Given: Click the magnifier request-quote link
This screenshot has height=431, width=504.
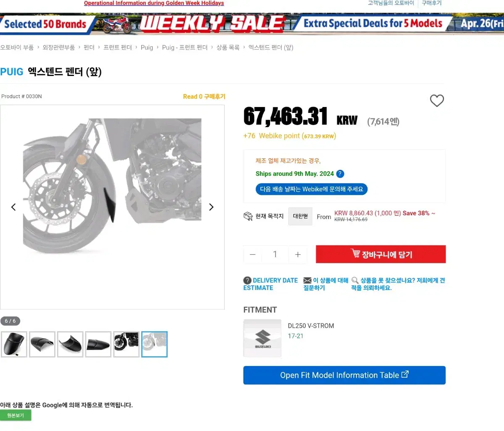Looking at the screenshot, I should point(398,284).
